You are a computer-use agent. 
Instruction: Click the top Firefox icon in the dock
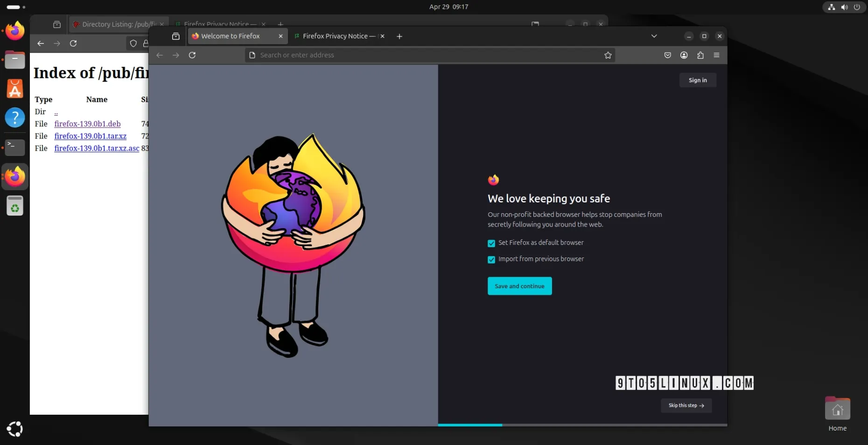pyautogui.click(x=15, y=31)
